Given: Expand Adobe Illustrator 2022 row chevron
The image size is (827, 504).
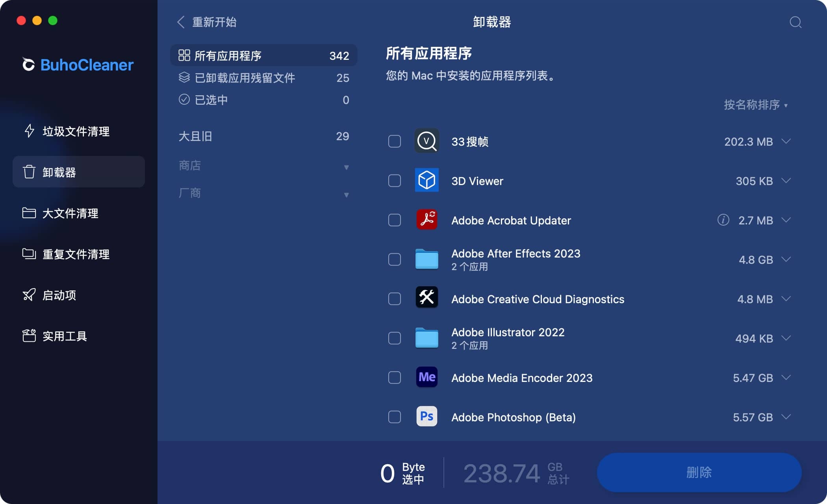Looking at the screenshot, I should [x=786, y=338].
